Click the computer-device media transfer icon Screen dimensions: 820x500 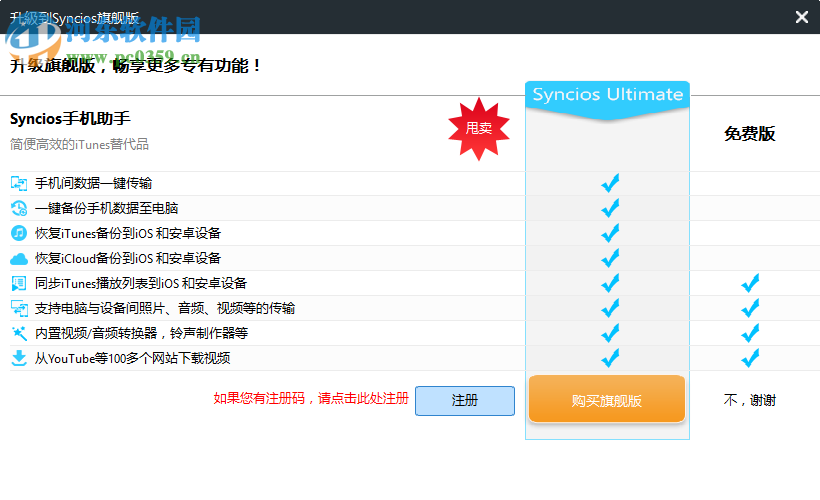coord(19,308)
